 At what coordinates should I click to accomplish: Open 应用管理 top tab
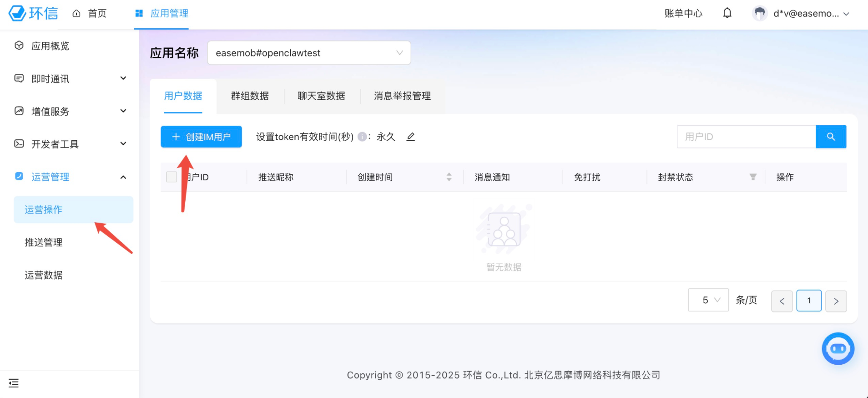tap(161, 14)
